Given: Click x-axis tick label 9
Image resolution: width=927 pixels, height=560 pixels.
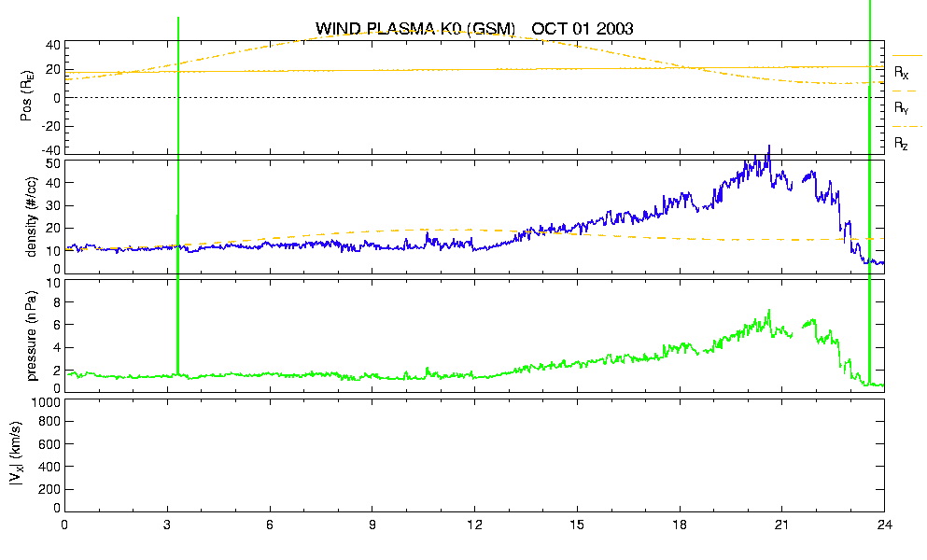Looking at the screenshot, I should tap(372, 525).
